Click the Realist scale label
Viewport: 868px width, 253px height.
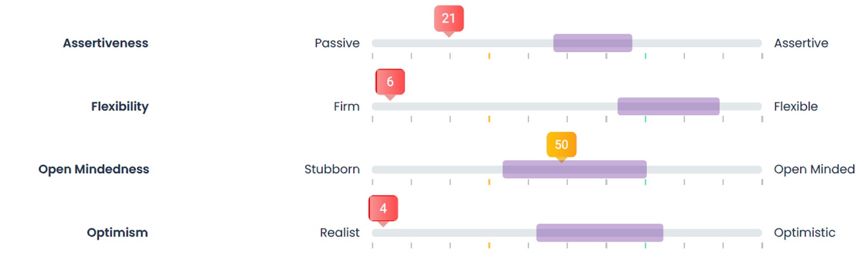click(340, 233)
